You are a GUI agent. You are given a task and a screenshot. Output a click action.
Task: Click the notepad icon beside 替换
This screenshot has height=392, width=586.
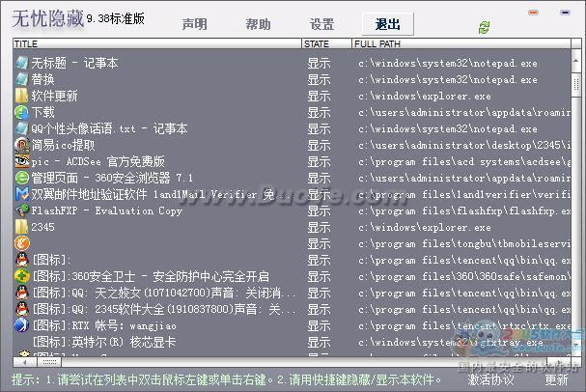coord(21,79)
